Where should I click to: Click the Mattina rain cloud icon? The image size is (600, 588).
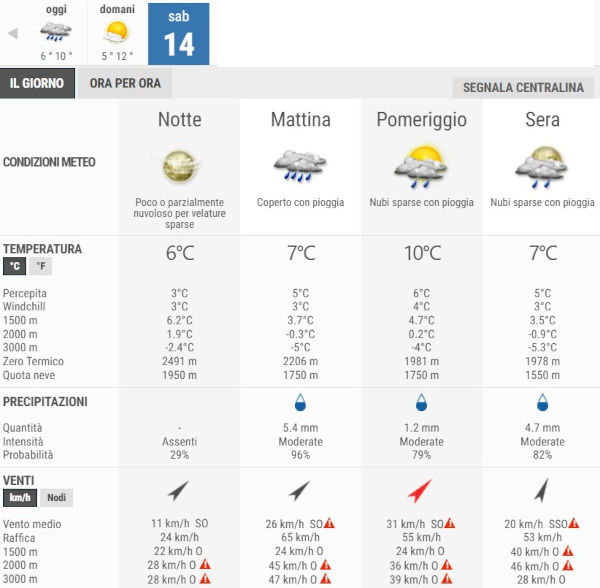click(301, 166)
